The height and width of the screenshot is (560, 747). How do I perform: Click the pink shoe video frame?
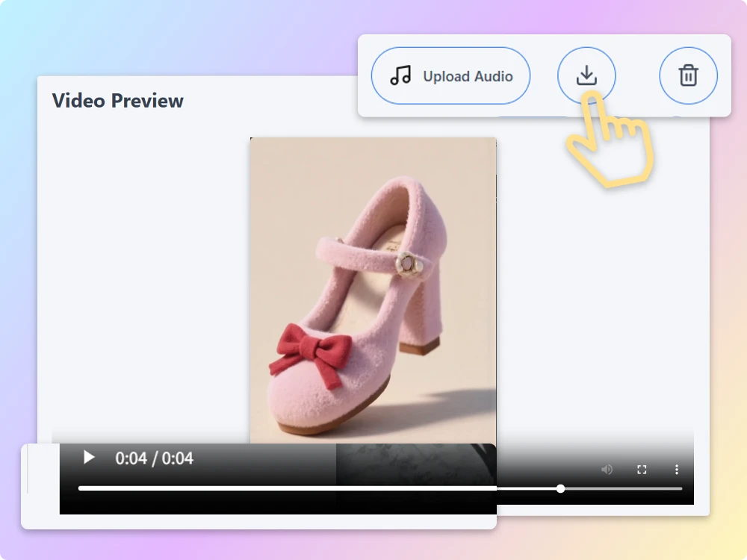tap(373, 224)
